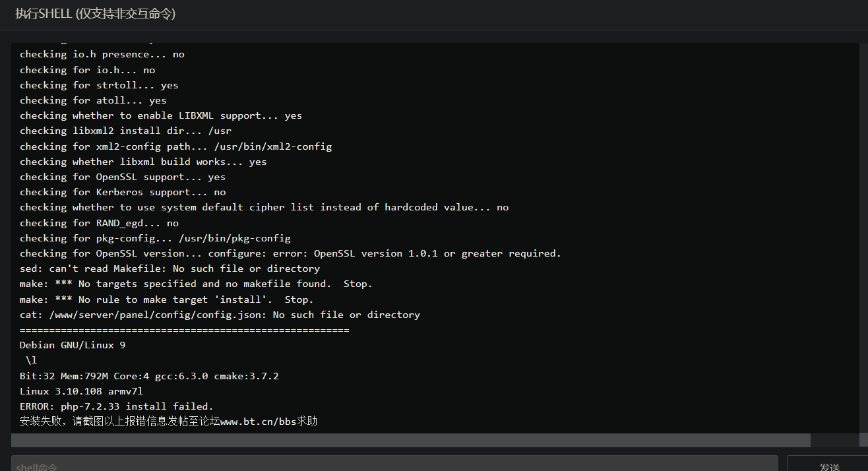This screenshot has height=471, width=868.
Task: Click the 'No targets specified' make error line
Action: 196,284
